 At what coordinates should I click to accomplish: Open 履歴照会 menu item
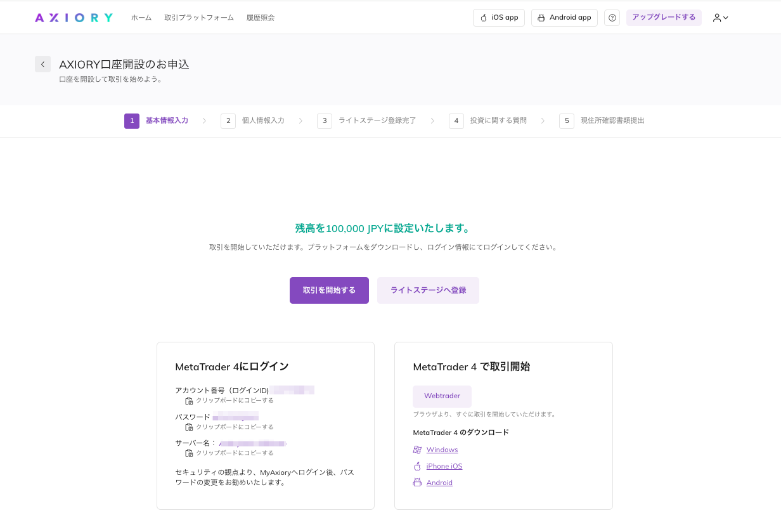pos(261,18)
